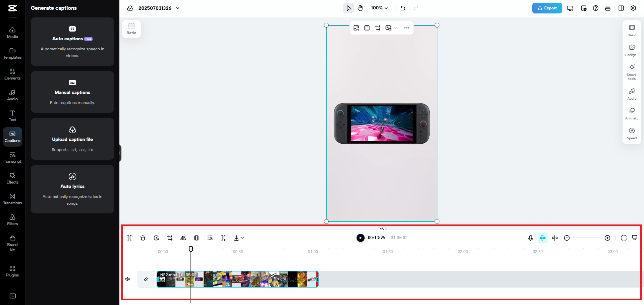This screenshot has height=305, width=644.
Task: Open the Transcript panel
Action: click(12, 157)
